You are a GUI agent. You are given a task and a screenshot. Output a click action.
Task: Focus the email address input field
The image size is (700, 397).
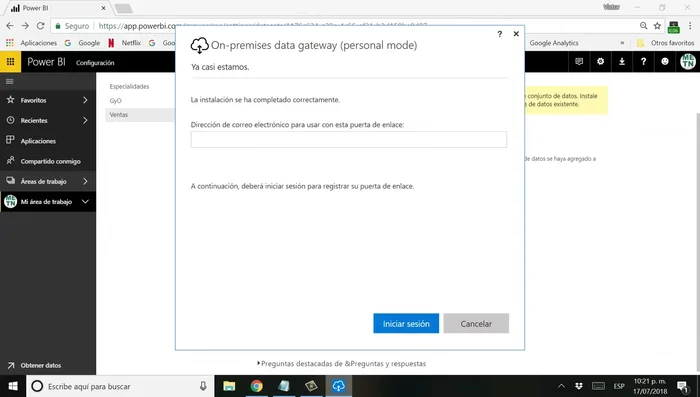pos(349,139)
